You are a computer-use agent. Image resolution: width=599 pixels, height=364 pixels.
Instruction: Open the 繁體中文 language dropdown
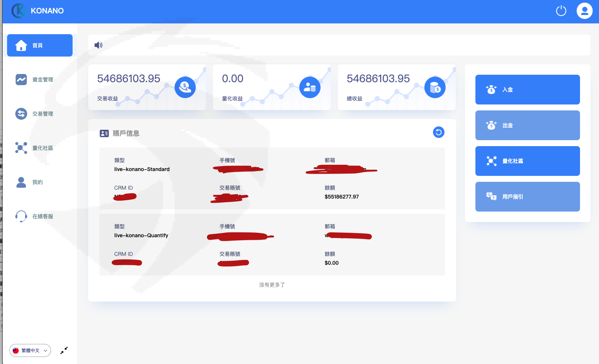30,351
